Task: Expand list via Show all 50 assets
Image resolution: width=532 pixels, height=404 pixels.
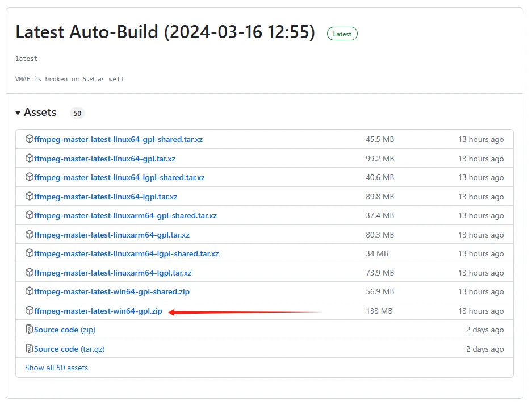Action: click(56, 368)
